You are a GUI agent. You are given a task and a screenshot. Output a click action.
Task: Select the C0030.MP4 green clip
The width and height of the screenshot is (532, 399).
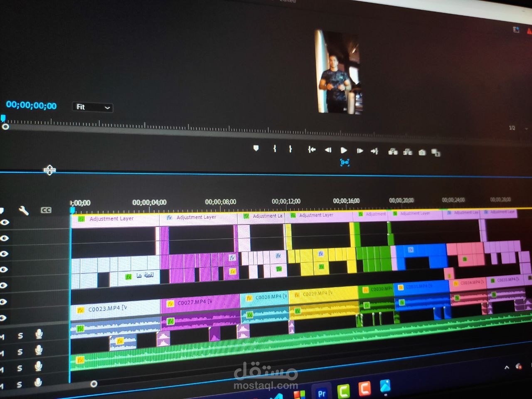pos(376,289)
